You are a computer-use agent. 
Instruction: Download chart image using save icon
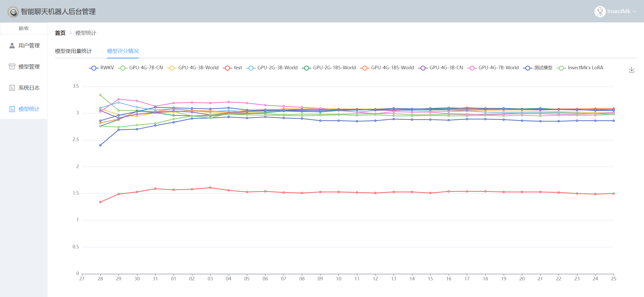point(631,70)
